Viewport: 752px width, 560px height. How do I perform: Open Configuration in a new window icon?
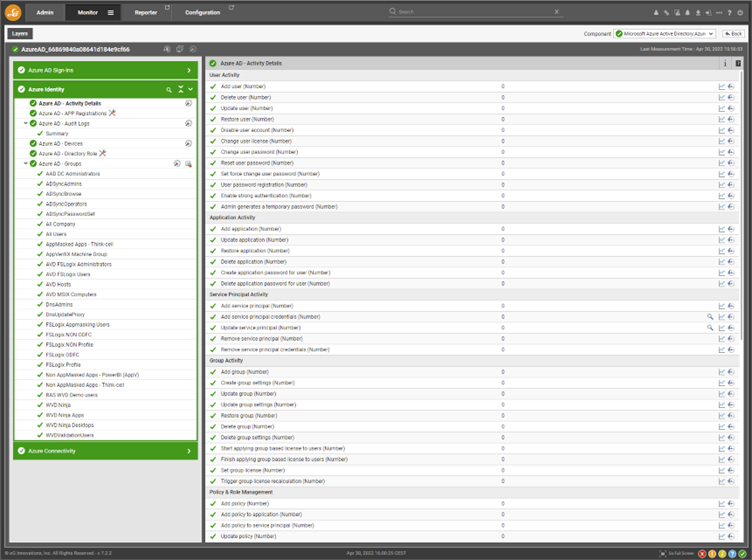[231, 8]
